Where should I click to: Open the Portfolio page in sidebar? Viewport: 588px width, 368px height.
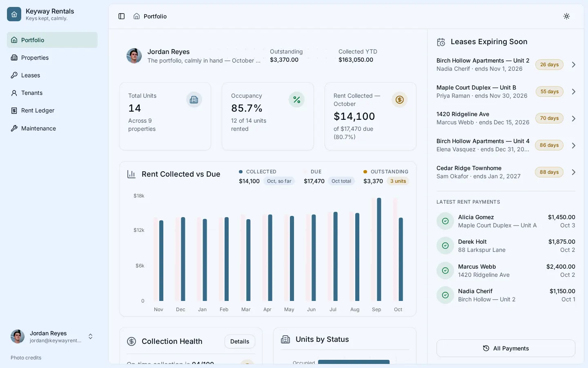52,40
